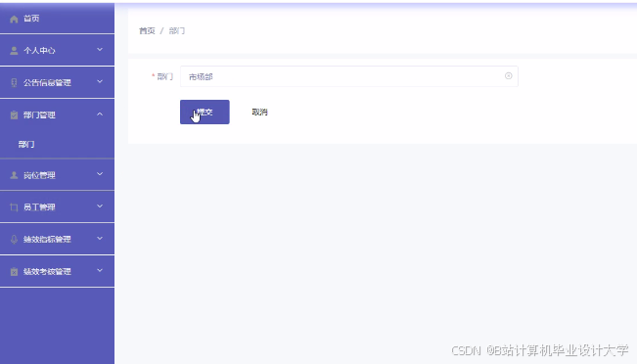The image size is (637, 364).
Task: Select the 部门 submenu item
Action: (x=26, y=144)
